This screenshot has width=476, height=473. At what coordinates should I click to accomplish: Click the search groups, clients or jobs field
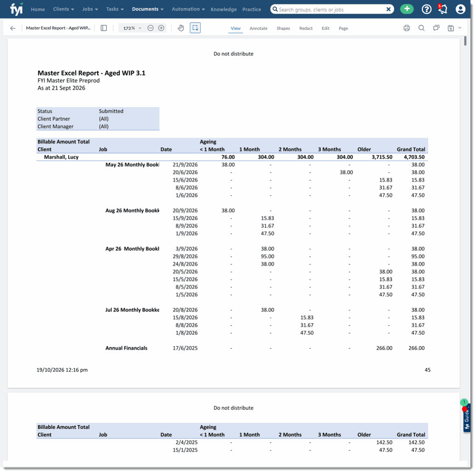tap(331, 9)
